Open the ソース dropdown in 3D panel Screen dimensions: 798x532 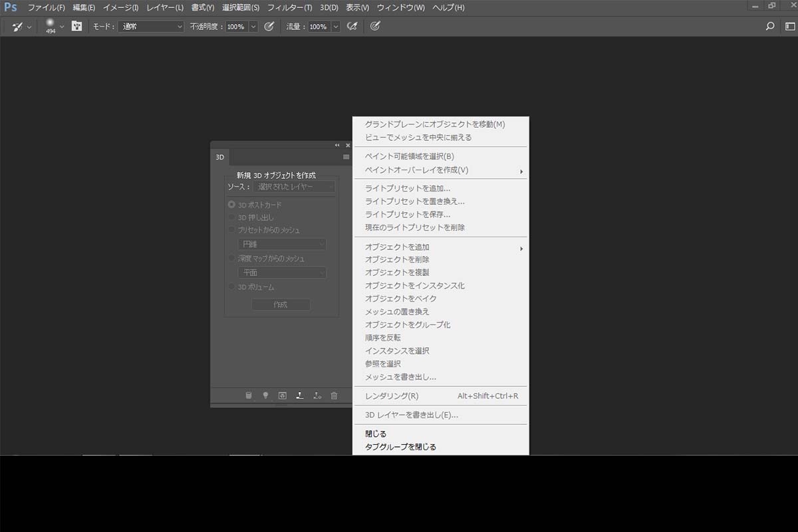[294, 187]
